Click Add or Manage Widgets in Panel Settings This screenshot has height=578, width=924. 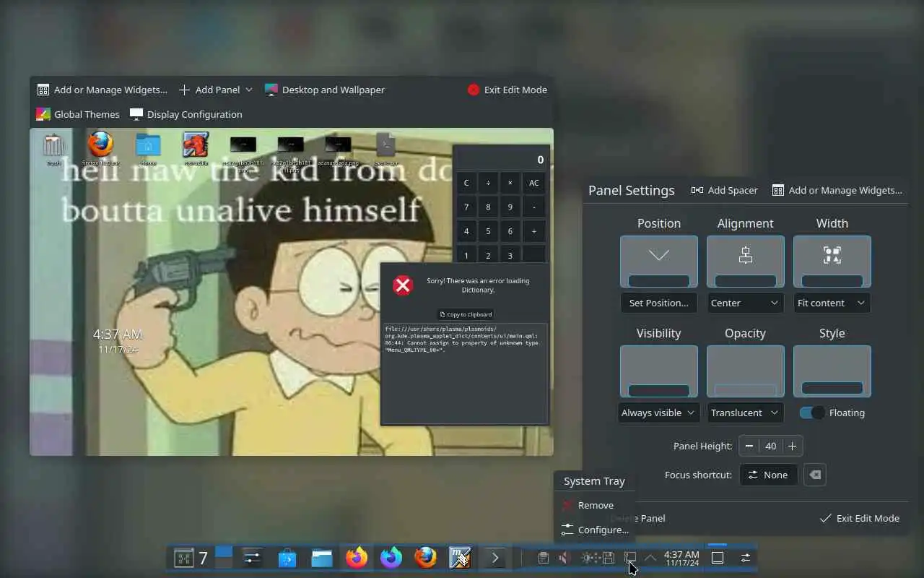pyautogui.click(x=837, y=190)
